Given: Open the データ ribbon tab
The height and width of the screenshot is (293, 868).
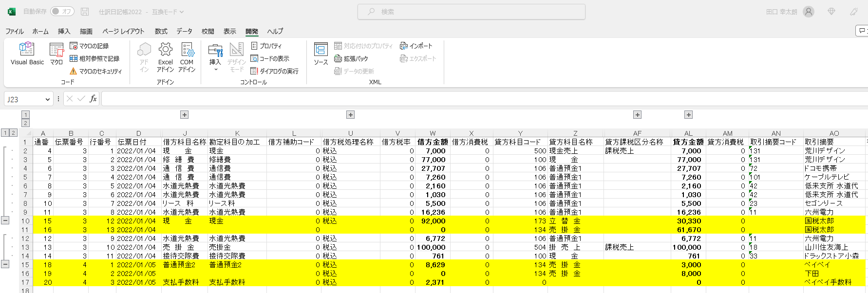Looking at the screenshot, I should pyautogui.click(x=184, y=31).
